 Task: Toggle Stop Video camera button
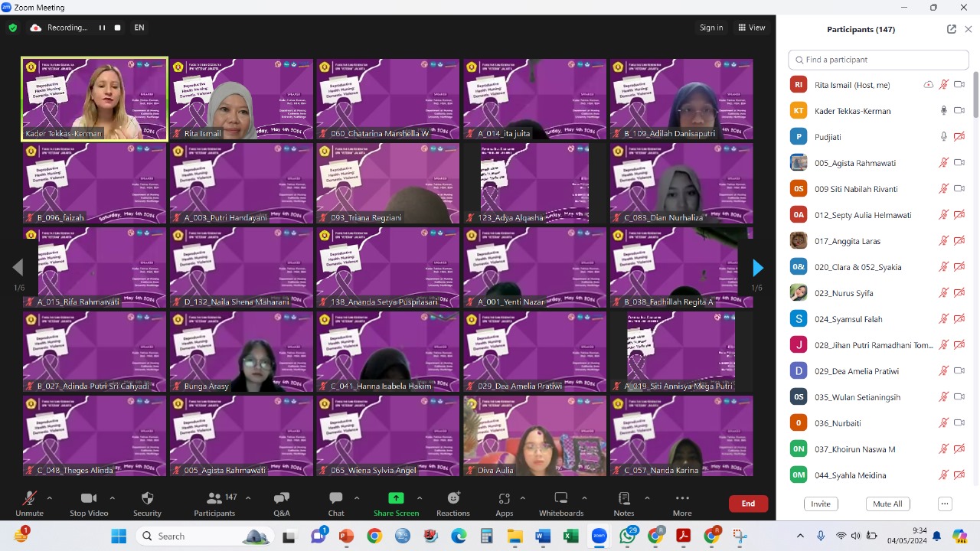coord(89,499)
